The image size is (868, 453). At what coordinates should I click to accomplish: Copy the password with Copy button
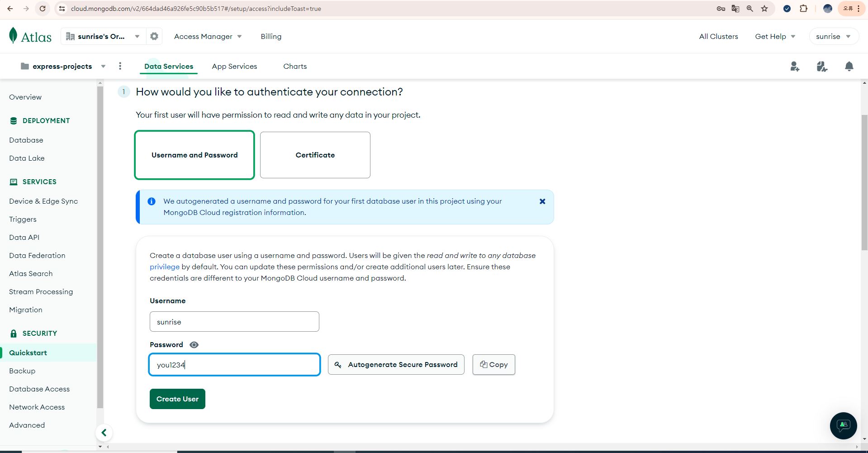tap(494, 364)
